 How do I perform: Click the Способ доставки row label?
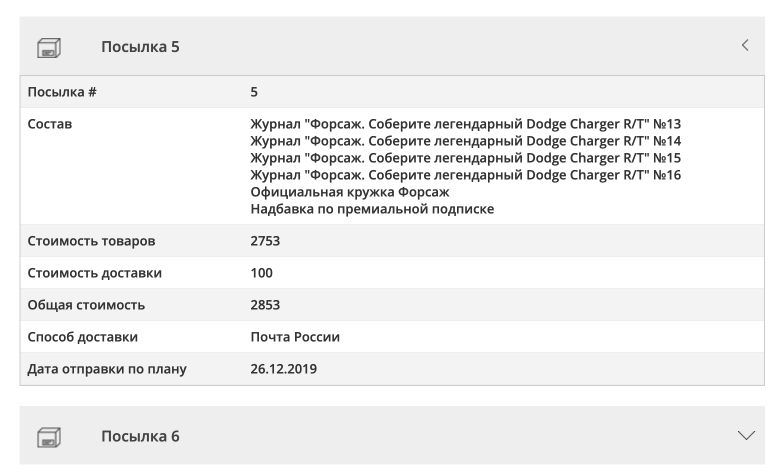click(84, 337)
